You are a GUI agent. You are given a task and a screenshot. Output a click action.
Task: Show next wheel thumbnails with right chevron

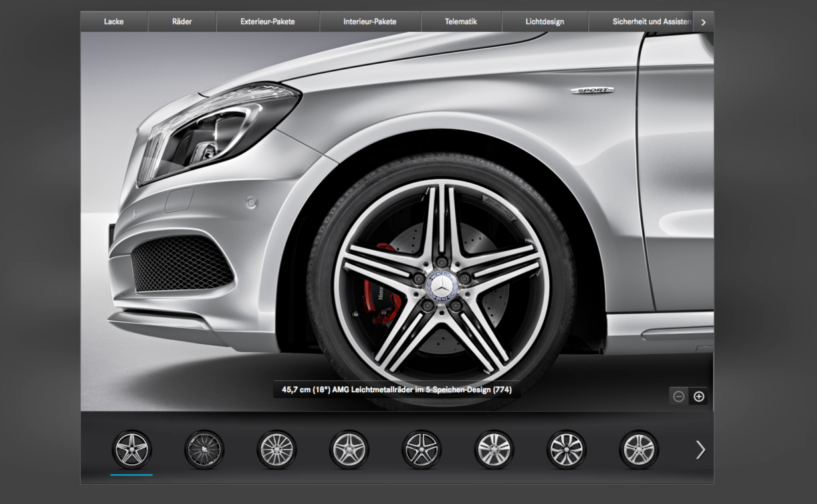[x=700, y=450]
